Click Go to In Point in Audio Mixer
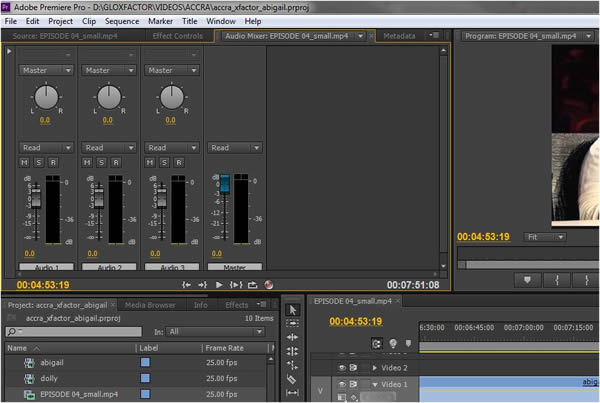The image size is (600, 403). [186, 285]
